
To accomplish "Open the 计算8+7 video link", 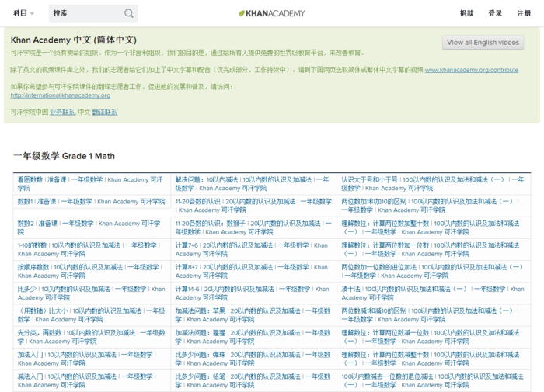I will pos(252,271).
